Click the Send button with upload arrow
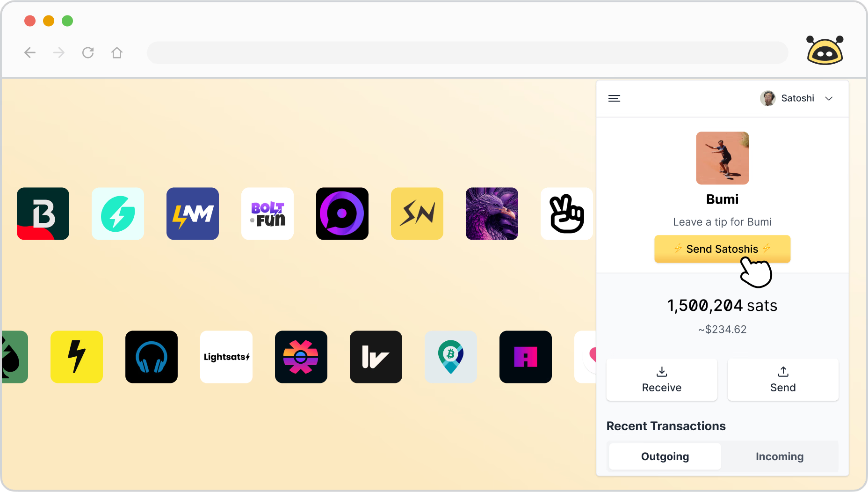This screenshot has width=868, height=492. [x=783, y=380]
